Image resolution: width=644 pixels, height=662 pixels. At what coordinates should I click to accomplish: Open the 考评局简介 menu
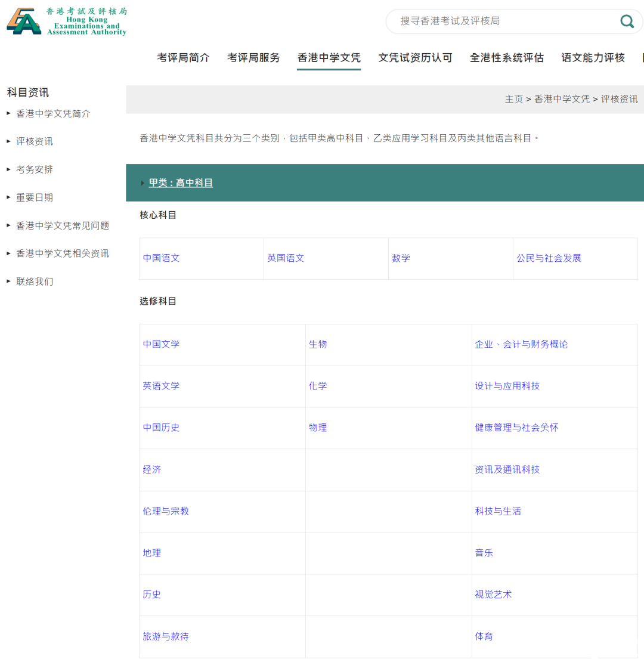click(183, 58)
